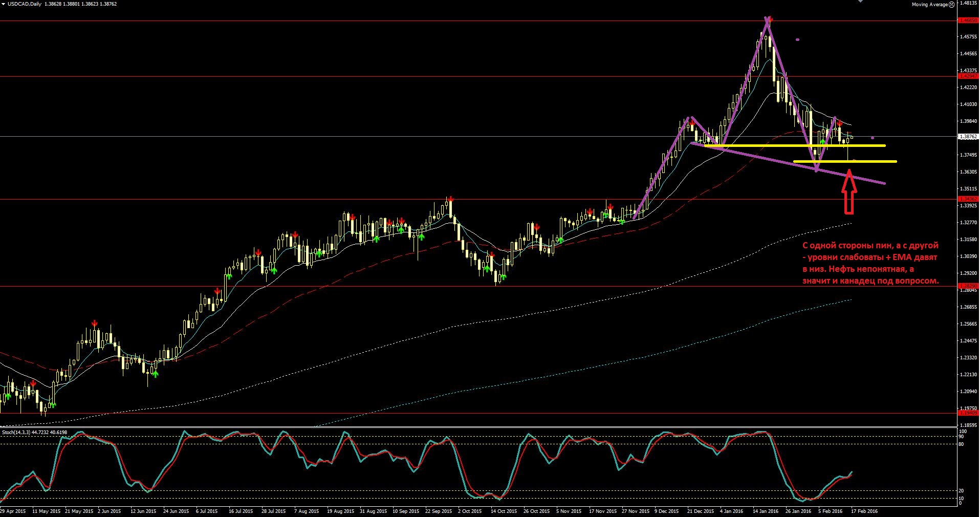Click the 21 May 2015 date label
The width and height of the screenshot is (980, 517).
79,511
